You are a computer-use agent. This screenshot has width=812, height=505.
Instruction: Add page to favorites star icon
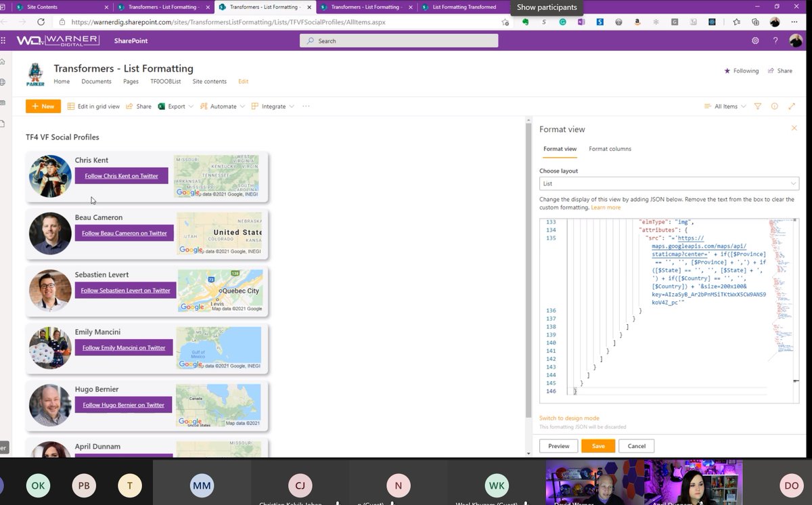coord(505,22)
